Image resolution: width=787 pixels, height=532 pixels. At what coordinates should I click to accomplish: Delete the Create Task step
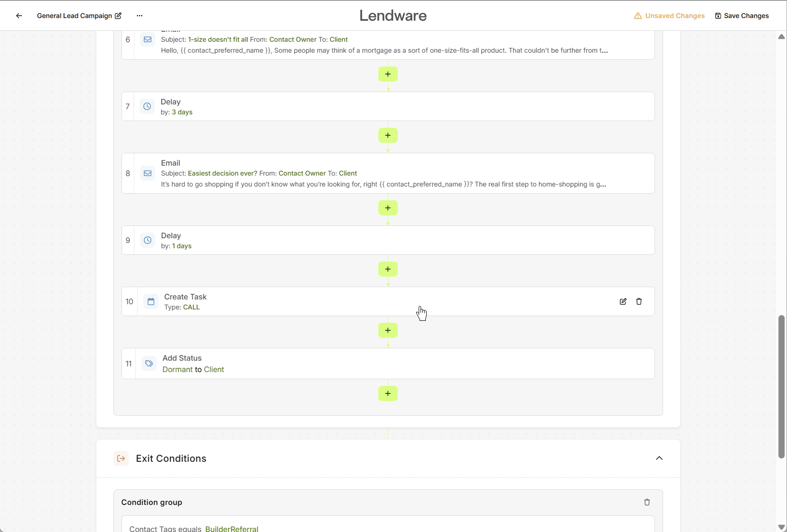pos(639,301)
